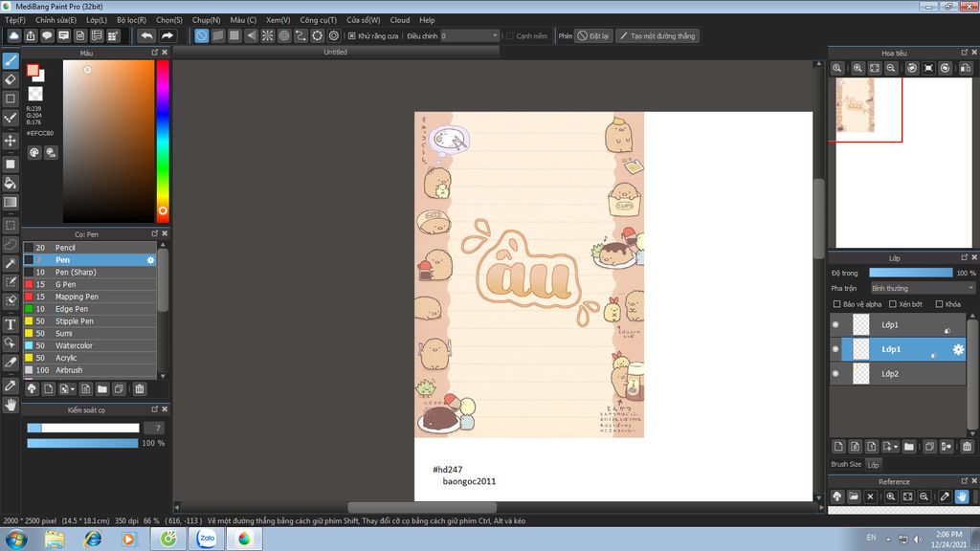Select the Eyedropper tool in left toolbar
Screen dimensions: 980x551
click(11, 386)
